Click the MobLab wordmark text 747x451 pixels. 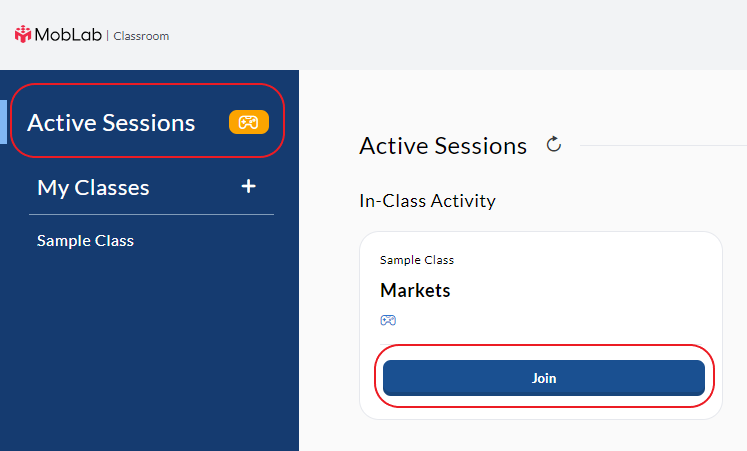pyautogui.click(x=68, y=35)
